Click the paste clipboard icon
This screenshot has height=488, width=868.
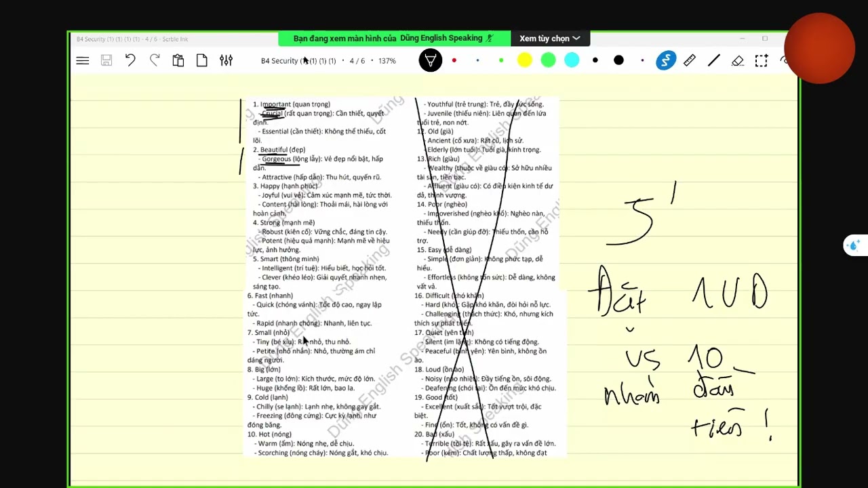click(178, 60)
